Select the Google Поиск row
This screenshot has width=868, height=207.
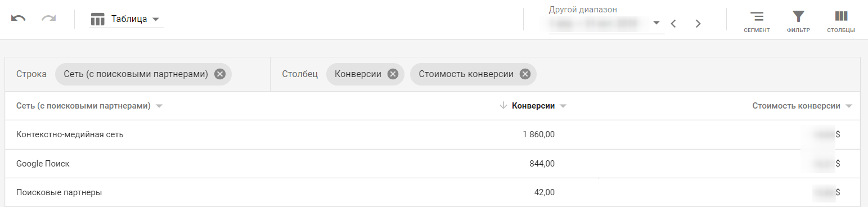[433, 164]
